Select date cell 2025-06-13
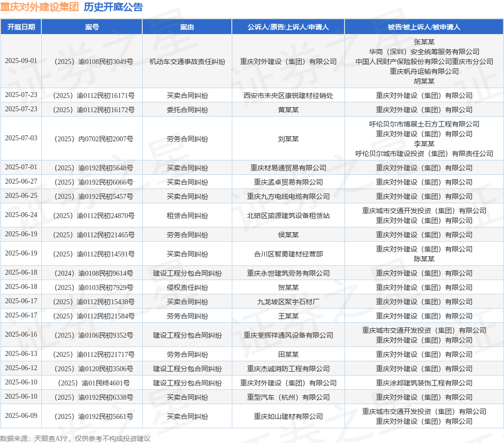504x443 pixels. click(21, 353)
